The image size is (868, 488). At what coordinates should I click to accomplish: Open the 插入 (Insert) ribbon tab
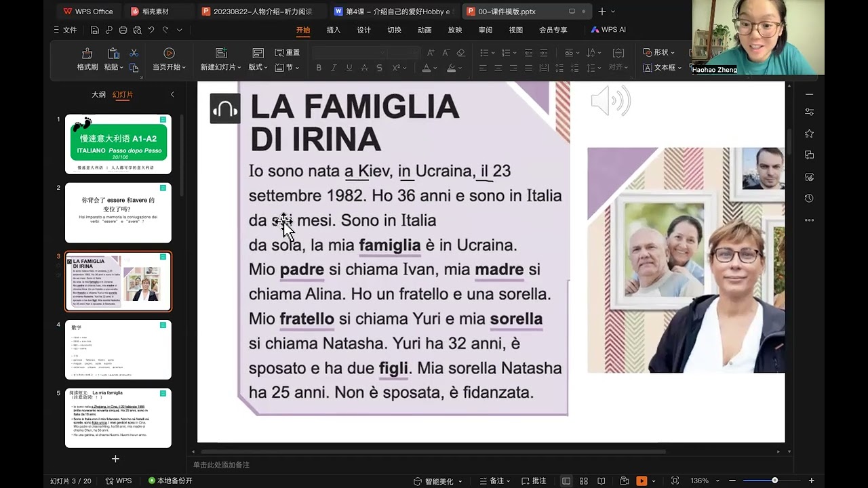pyautogui.click(x=334, y=30)
